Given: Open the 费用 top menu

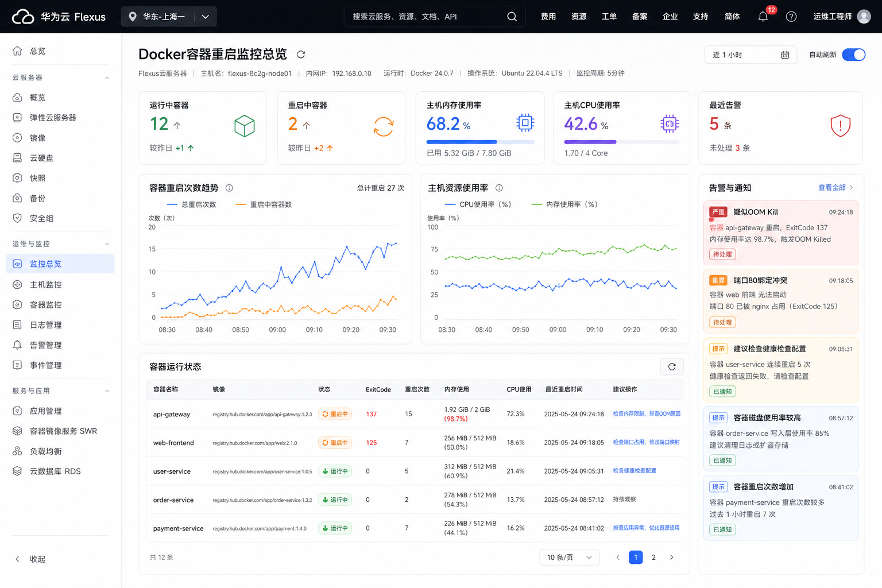Looking at the screenshot, I should (x=548, y=17).
